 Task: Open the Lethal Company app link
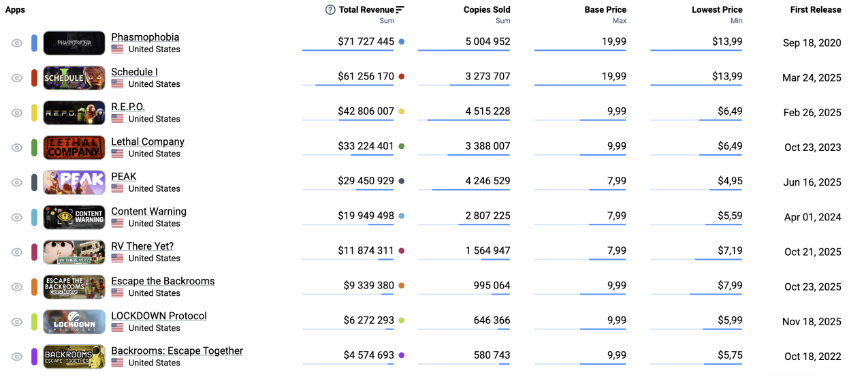point(148,141)
